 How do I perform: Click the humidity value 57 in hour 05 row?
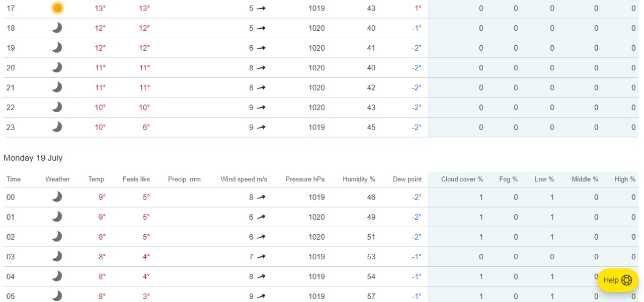click(x=371, y=296)
